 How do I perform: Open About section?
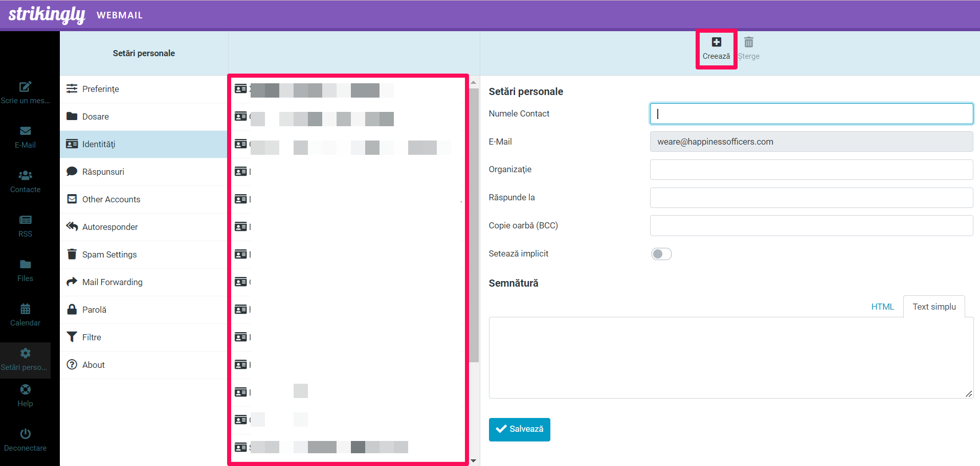pos(144,365)
